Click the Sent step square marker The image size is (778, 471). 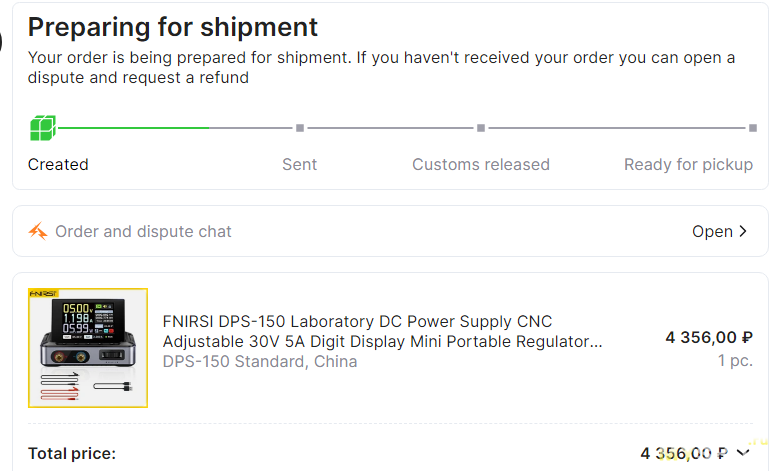[300, 128]
